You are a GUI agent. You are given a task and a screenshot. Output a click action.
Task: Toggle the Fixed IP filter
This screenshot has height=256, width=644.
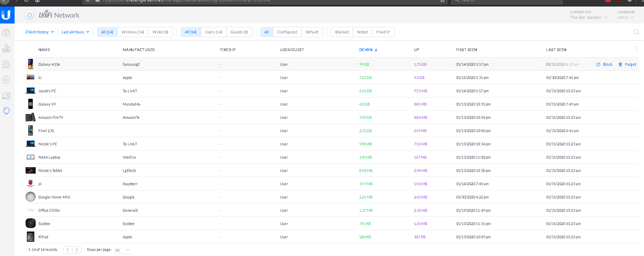coord(383,32)
